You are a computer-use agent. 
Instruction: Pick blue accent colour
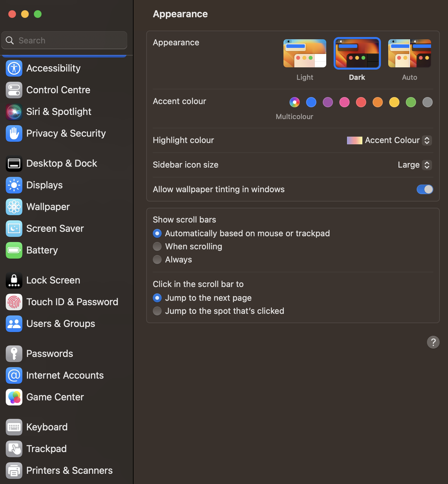point(311,102)
